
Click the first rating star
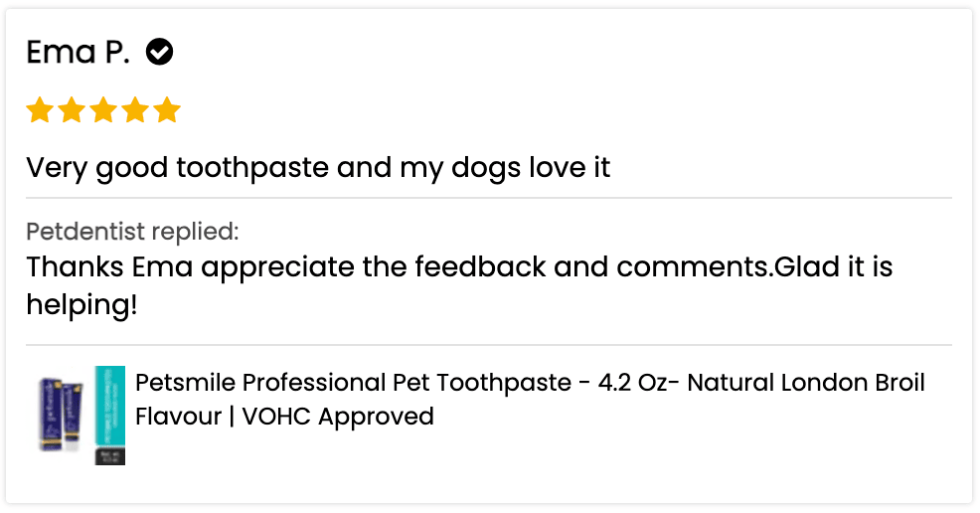click(x=40, y=110)
